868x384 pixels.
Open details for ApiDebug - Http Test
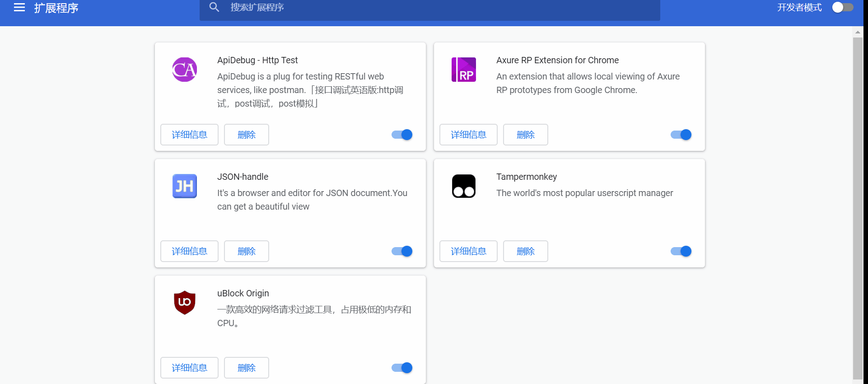tap(189, 135)
